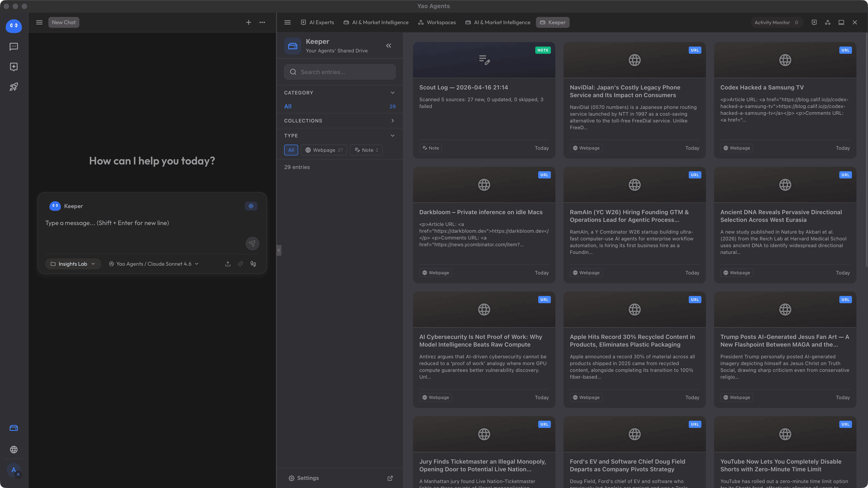Toggle the chat list hamburger menu
868x488 pixels.
click(x=39, y=22)
